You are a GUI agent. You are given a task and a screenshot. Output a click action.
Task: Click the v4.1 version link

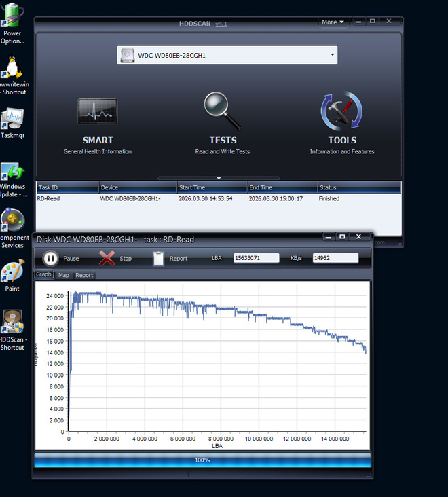pyautogui.click(x=221, y=24)
